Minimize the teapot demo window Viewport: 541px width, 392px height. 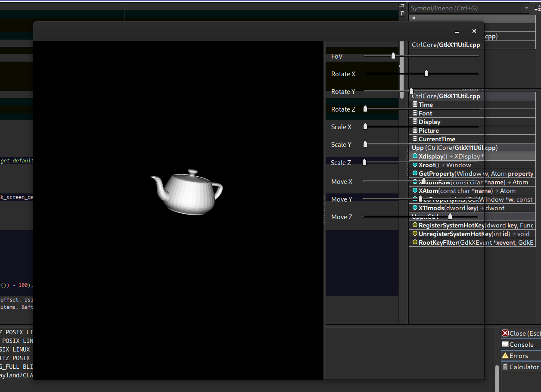point(457,31)
